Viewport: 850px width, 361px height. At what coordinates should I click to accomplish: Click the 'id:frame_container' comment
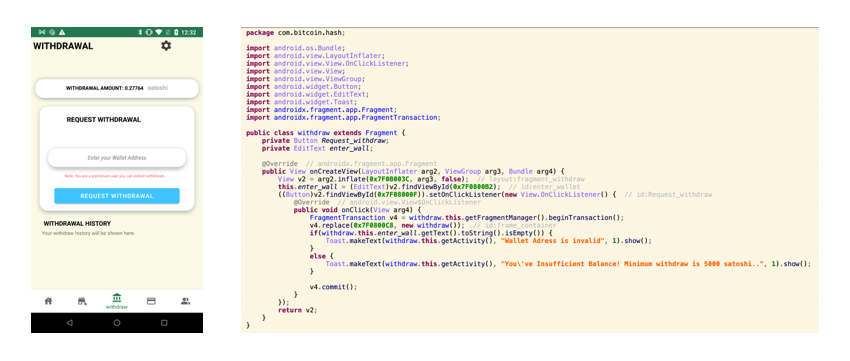(514, 225)
